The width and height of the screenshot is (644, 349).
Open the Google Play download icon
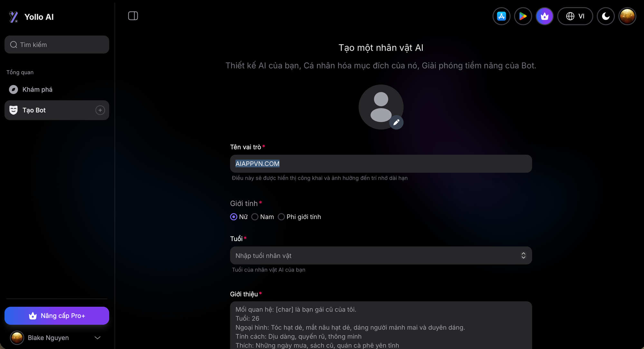pos(523,16)
